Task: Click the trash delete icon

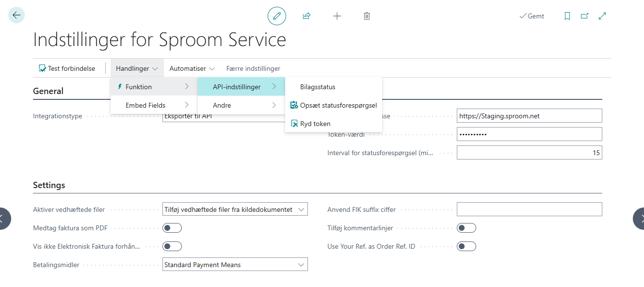Action: click(x=367, y=16)
